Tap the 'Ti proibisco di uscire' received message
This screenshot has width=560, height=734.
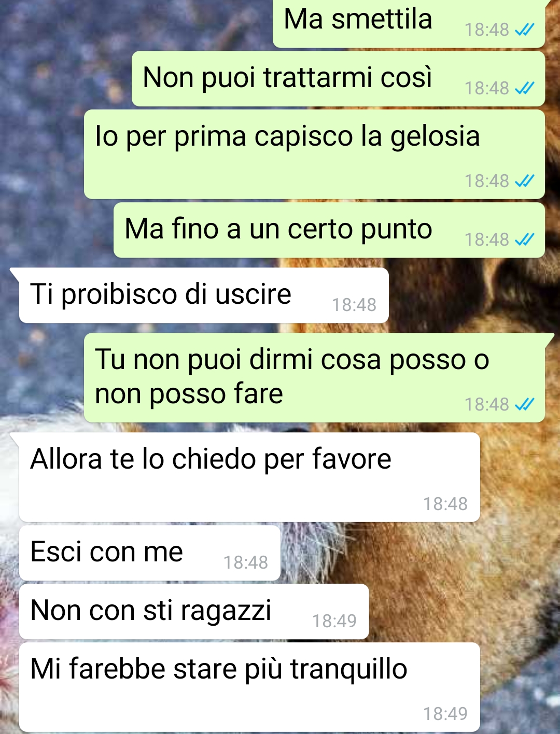point(204,295)
